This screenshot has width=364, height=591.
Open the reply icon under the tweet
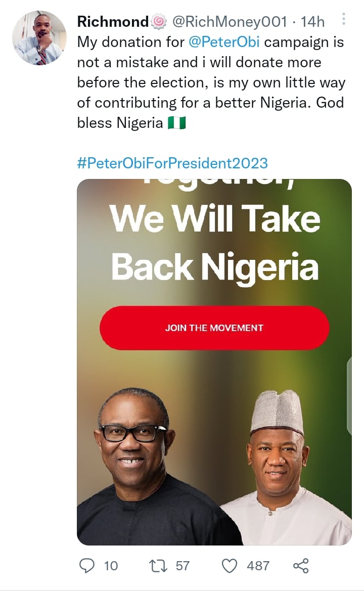[87, 565]
